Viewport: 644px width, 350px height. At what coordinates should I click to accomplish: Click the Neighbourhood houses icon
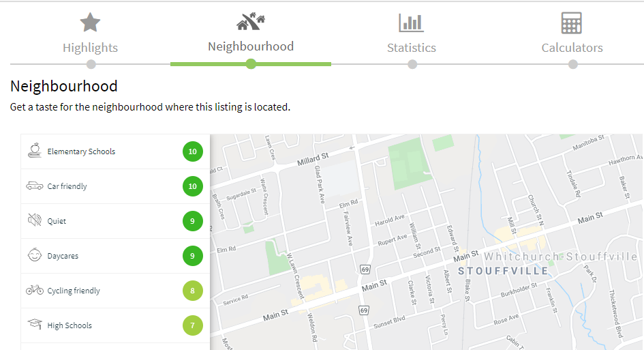click(x=251, y=21)
